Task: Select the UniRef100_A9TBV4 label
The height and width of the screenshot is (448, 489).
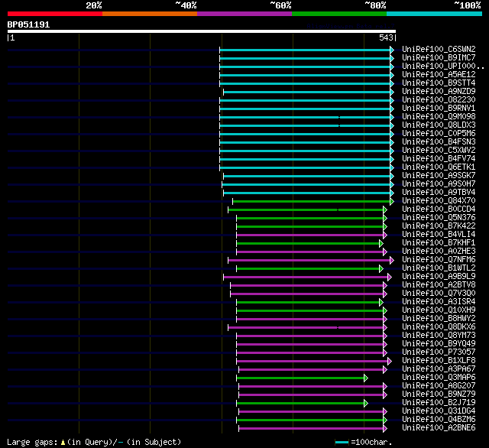Action: coord(439,193)
